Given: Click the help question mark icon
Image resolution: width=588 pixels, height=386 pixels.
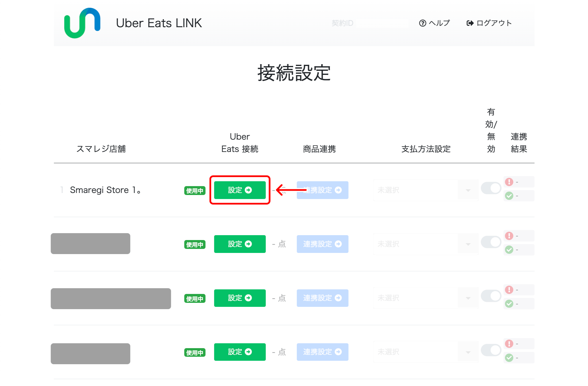Looking at the screenshot, I should coord(422,23).
